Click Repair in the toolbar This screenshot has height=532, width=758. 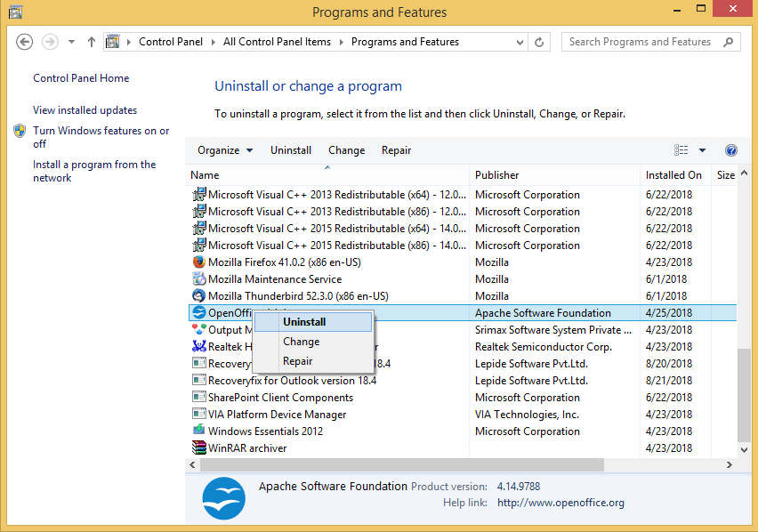point(397,150)
